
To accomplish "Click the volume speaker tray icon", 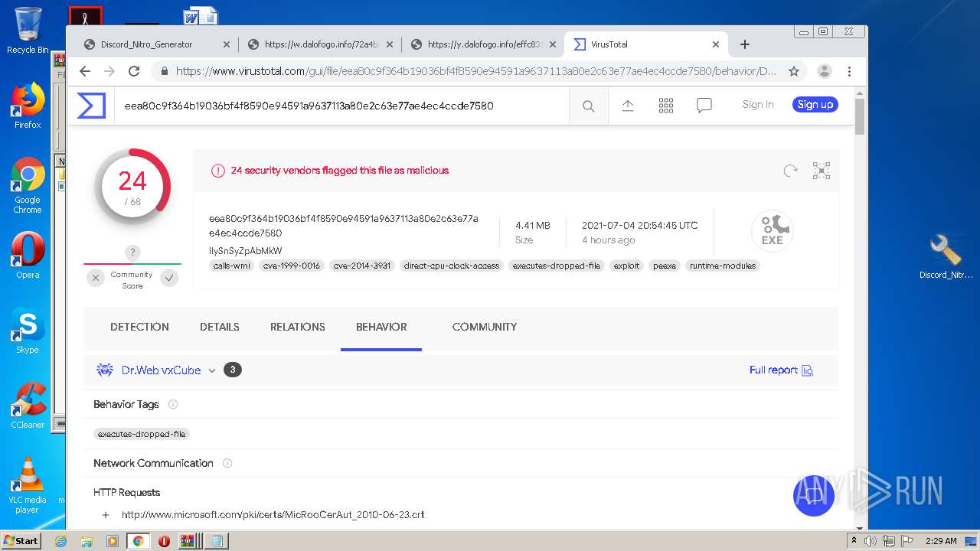I will point(871,541).
